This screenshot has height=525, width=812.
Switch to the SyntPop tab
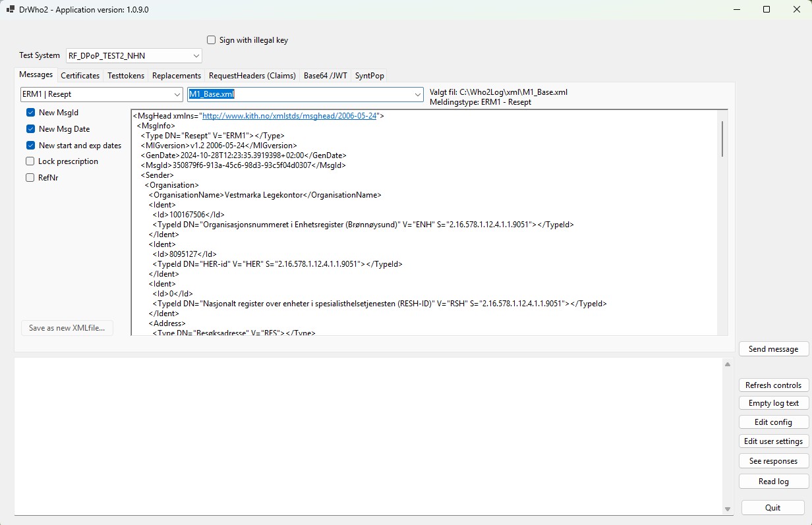[369, 75]
